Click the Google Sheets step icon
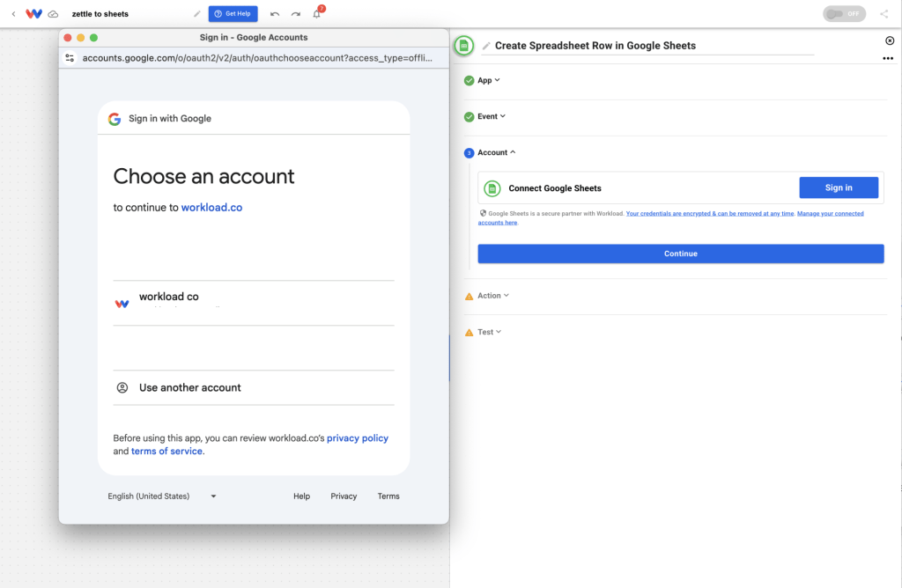The height and width of the screenshot is (588, 902). point(463,46)
